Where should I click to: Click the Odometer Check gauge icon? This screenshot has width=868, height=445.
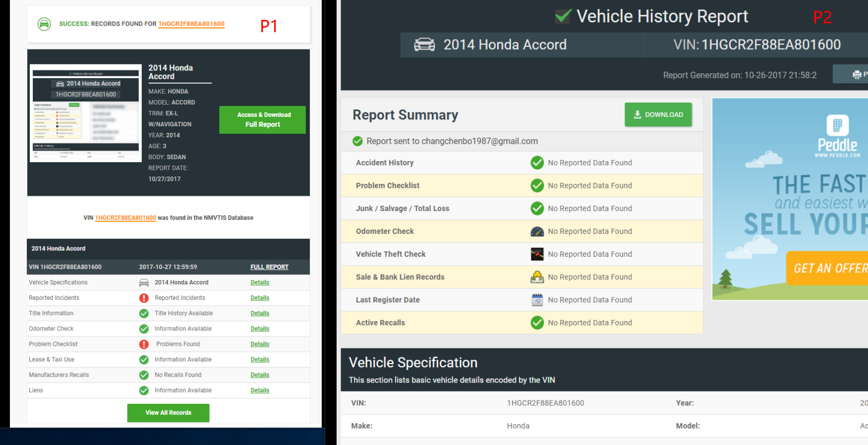[x=537, y=231]
